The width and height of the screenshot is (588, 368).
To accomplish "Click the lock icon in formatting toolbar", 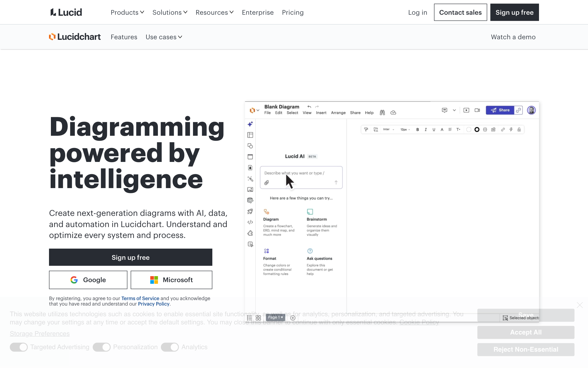I will tap(519, 129).
